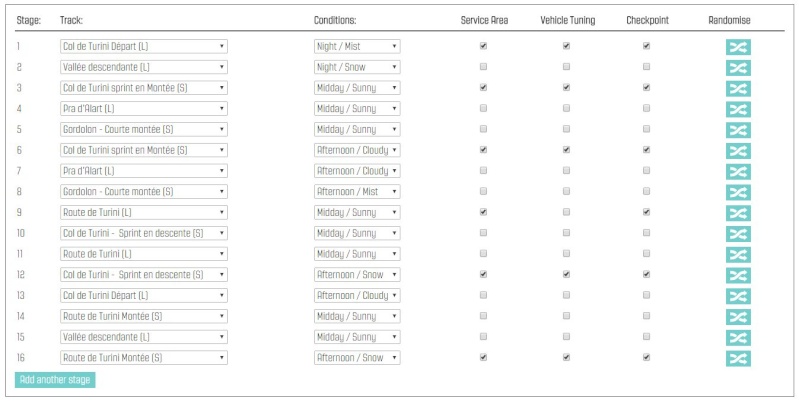Randomise stage 7 using shuffle icon
Image resolution: width=799 pixels, height=401 pixels.
coord(738,172)
